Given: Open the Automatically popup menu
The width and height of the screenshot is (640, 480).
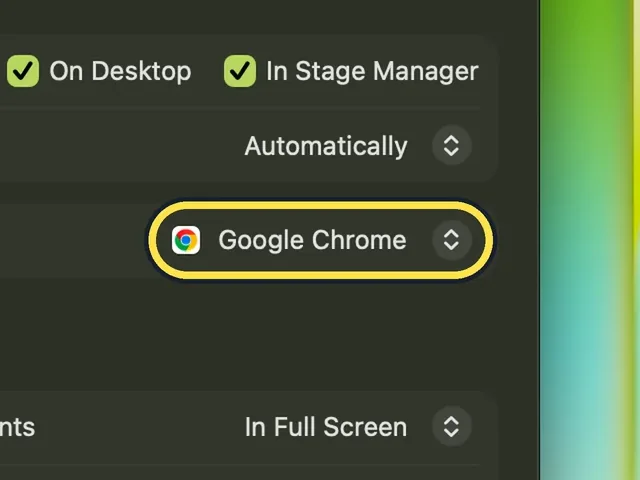Looking at the screenshot, I should (358, 146).
